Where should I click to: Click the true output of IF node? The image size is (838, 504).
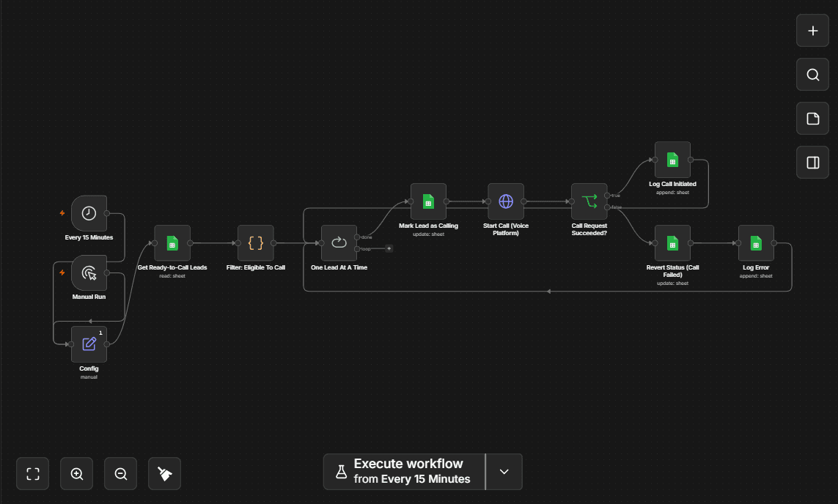607,196
